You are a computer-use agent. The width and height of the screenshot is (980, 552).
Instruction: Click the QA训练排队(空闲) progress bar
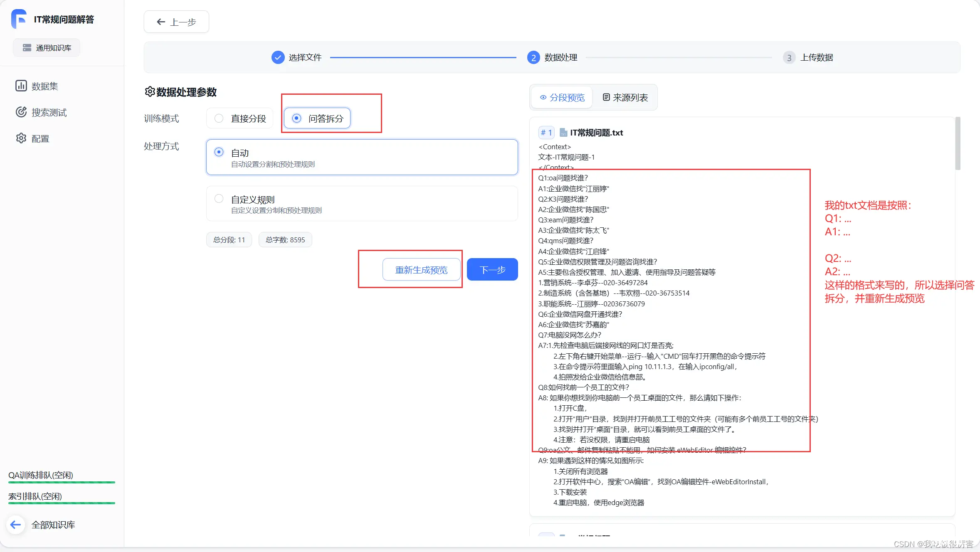pyautogui.click(x=62, y=482)
